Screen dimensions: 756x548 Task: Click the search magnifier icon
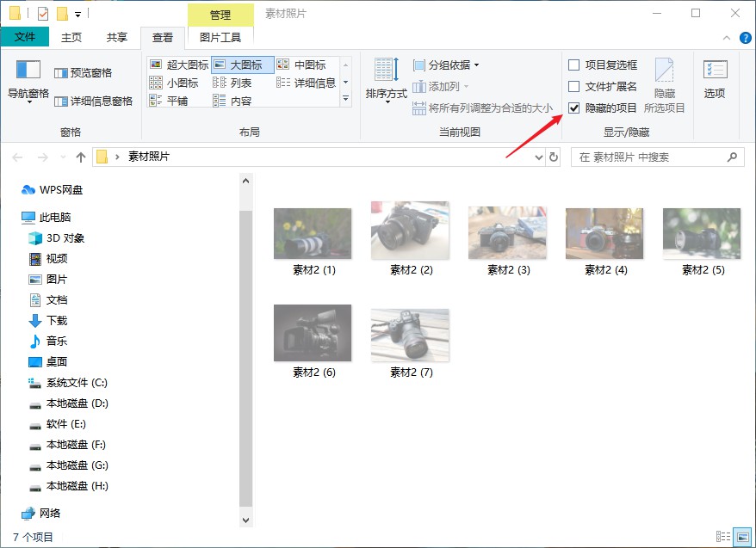point(732,157)
